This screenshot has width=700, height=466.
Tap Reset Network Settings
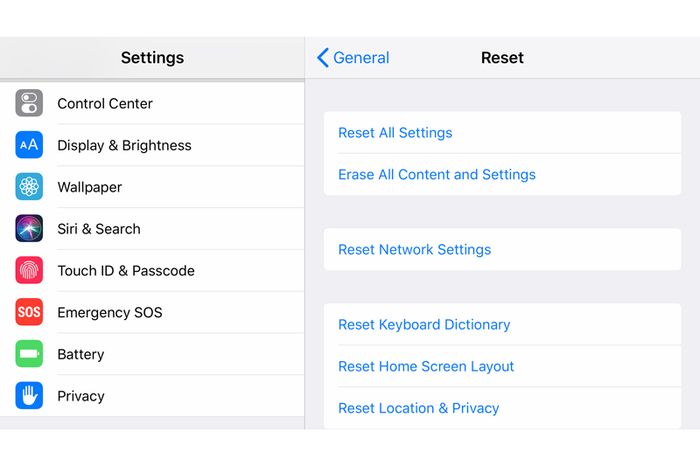coord(414,250)
